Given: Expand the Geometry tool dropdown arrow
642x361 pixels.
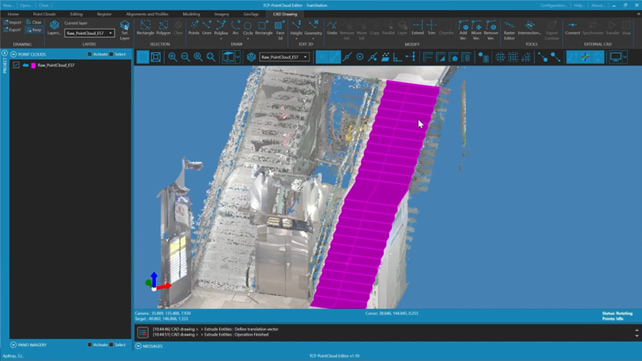Looking at the screenshot, I should (x=313, y=38).
